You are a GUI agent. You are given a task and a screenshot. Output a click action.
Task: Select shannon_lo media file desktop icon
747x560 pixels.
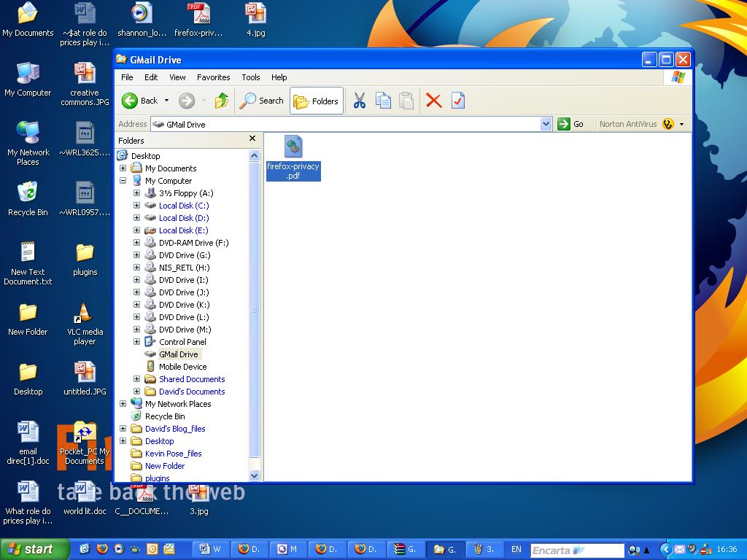pos(142,19)
